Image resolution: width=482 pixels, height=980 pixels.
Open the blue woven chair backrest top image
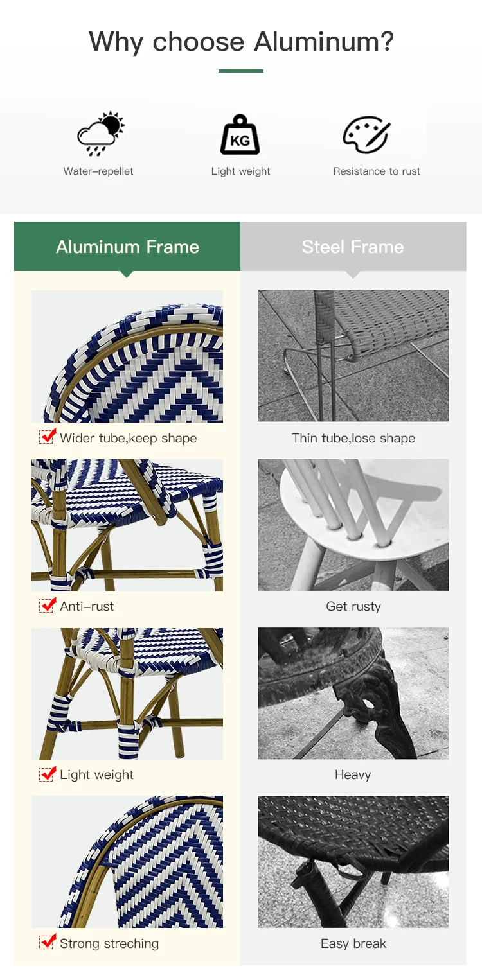point(127,356)
